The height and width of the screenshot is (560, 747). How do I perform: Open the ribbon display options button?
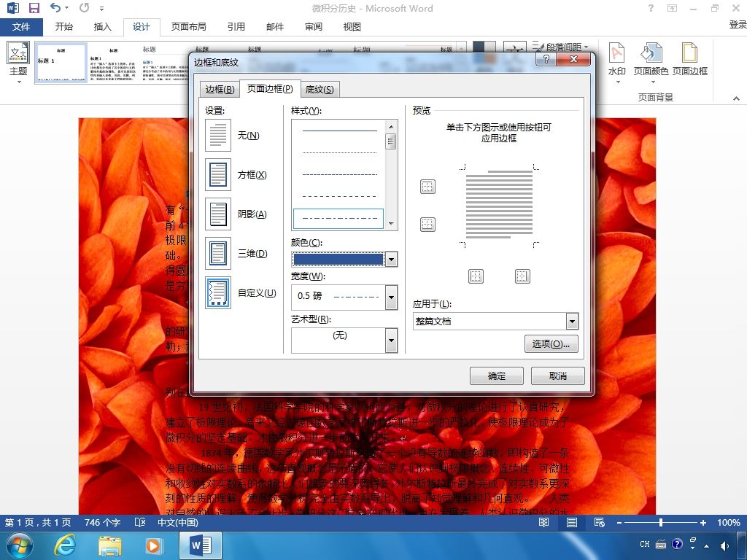pos(672,8)
